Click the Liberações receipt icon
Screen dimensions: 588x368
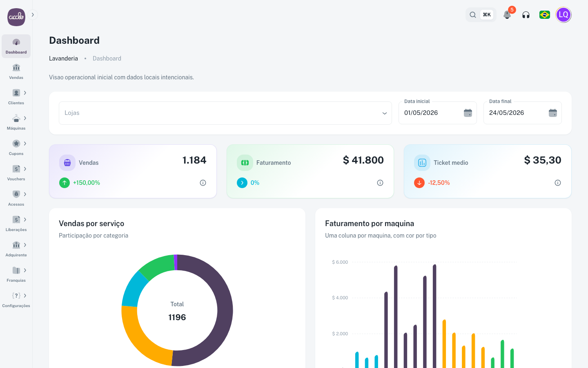click(16, 220)
